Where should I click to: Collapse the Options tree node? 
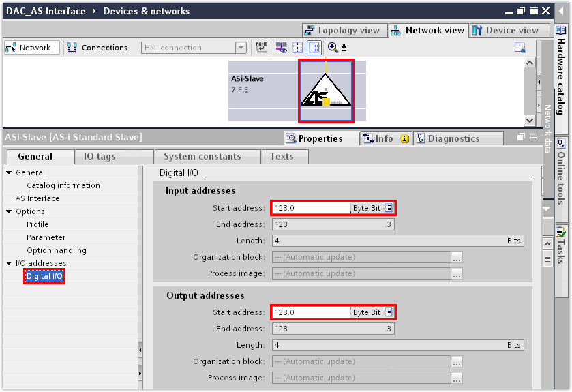pyautogui.click(x=9, y=211)
